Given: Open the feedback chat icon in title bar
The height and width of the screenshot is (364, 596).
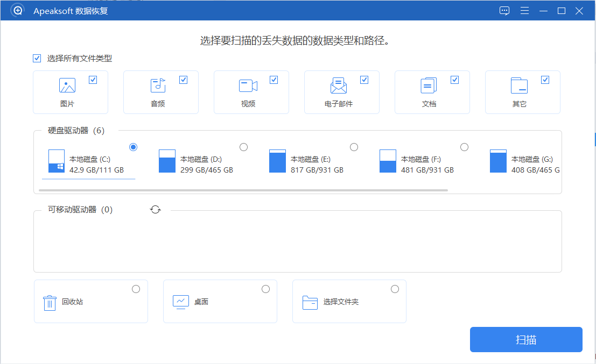Looking at the screenshot, I should pyautogui.click(x=504, y=11).
